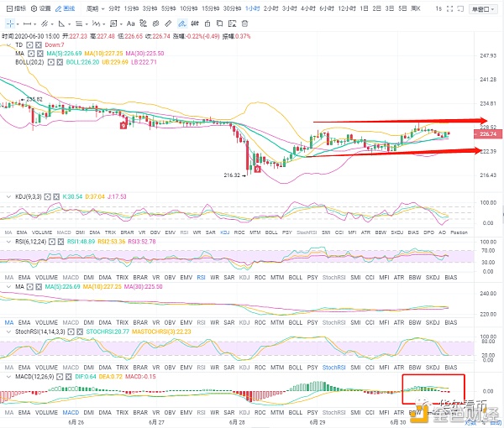Switch timeframe to 周K
The height and width of the screenshot is (428, 504).
416,8
